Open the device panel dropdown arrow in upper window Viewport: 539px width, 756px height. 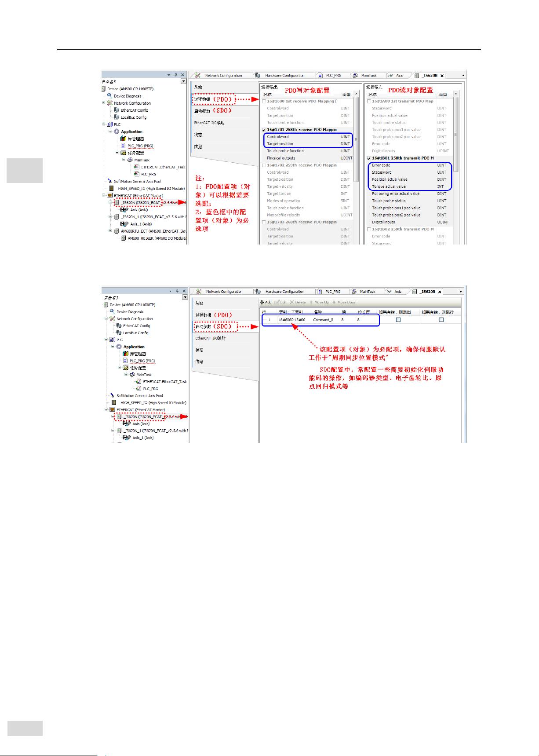(x=183, y=81)
